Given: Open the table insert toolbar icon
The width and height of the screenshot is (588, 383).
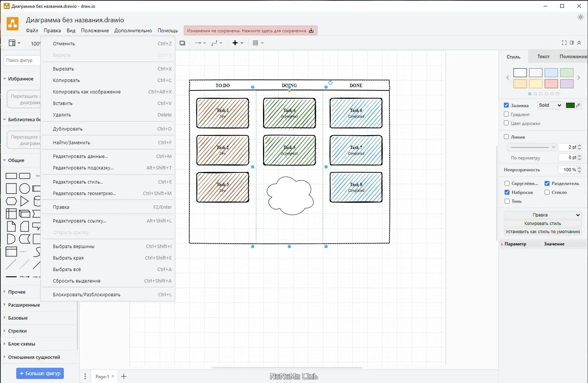Looking at the screenshot, I should [x=258, y=43].
